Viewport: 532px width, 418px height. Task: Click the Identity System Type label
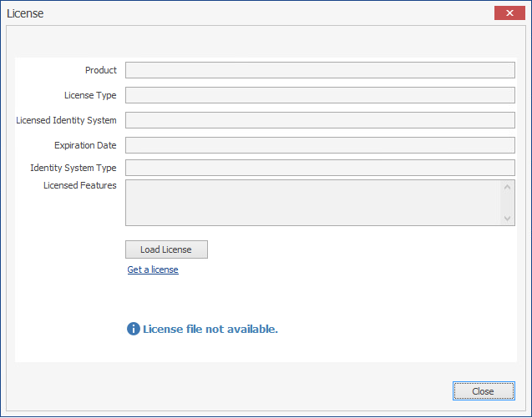73,168
